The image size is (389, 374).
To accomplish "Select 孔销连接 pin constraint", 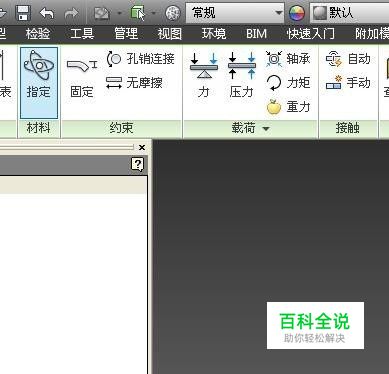I will pos(140,59).
